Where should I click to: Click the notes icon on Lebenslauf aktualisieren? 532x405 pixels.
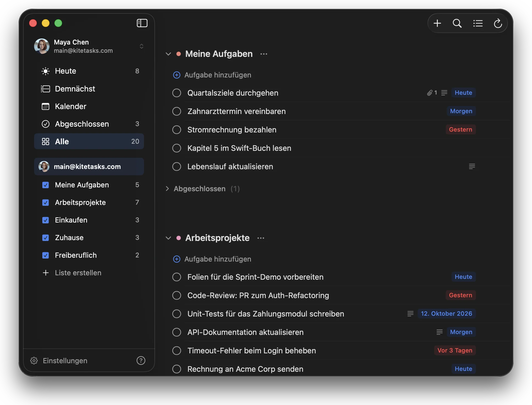[472, 166]
